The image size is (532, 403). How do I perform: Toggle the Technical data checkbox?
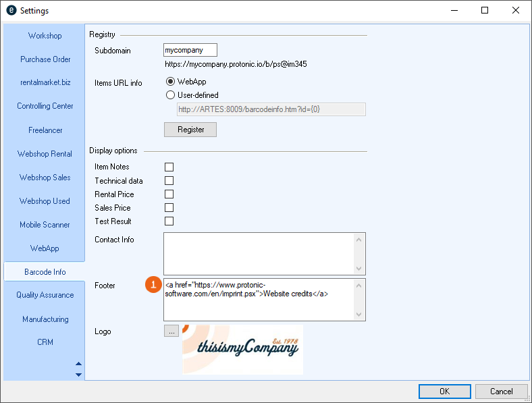(169, 181)
